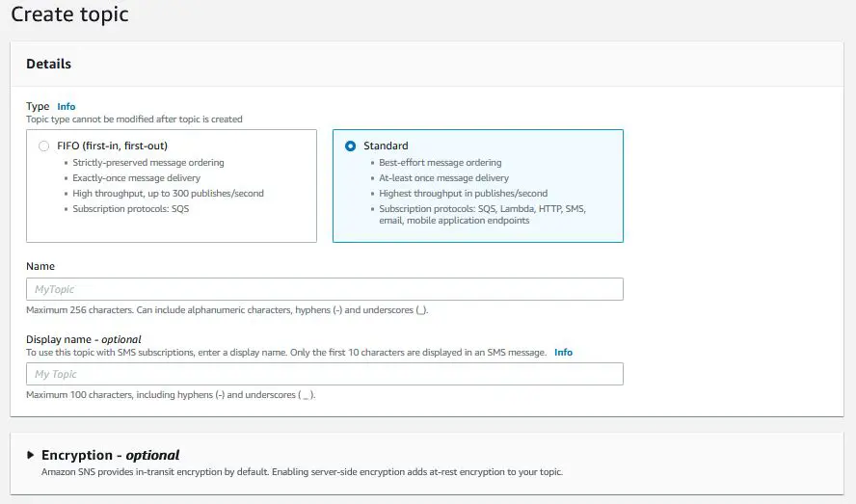
Task: Click the Name input field
Action: [x=324, y=289]
